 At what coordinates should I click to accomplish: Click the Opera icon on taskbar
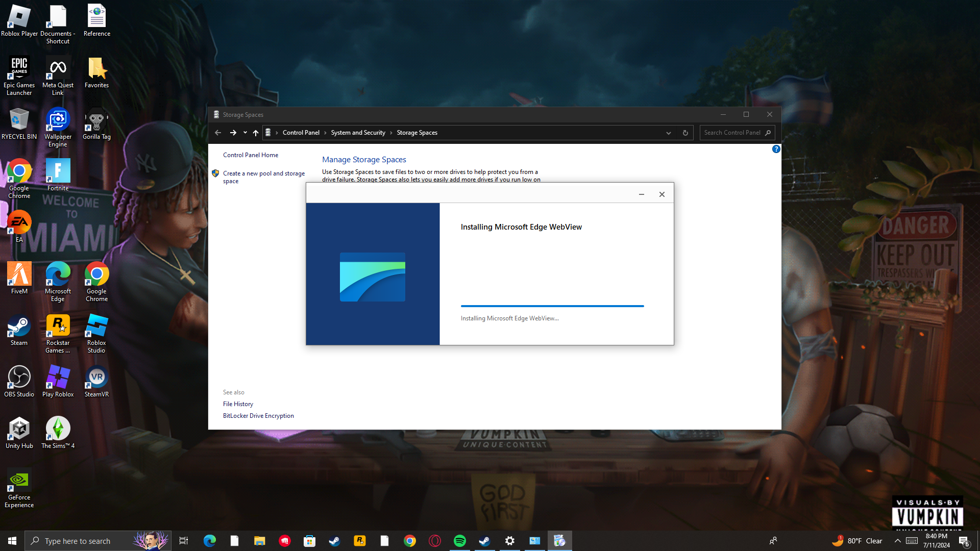tap(435, 541)
